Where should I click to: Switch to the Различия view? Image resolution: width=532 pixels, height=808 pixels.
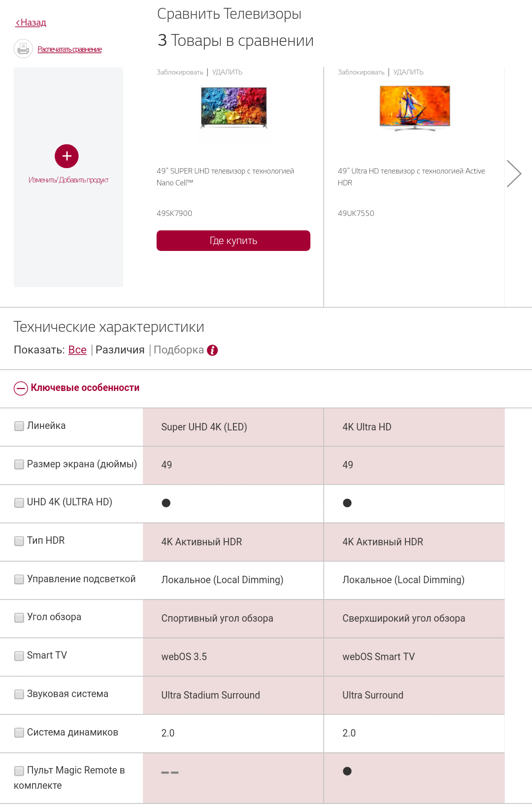(120, 350)
